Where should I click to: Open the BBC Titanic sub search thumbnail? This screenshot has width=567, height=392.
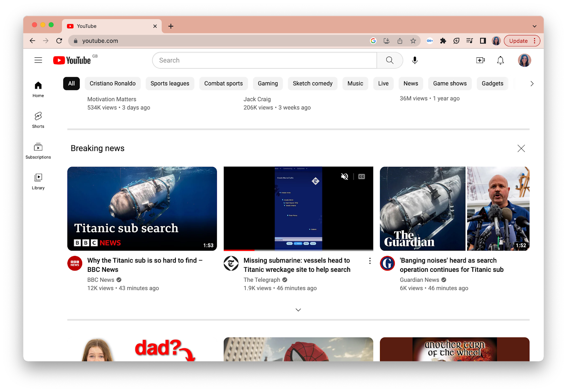click(x=142, y=209)
